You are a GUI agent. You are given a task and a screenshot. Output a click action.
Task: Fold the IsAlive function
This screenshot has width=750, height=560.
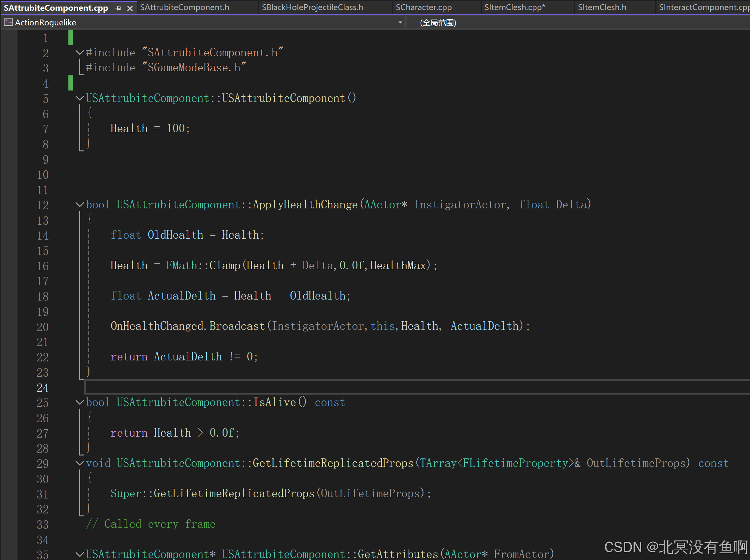(x=80, y=402)
